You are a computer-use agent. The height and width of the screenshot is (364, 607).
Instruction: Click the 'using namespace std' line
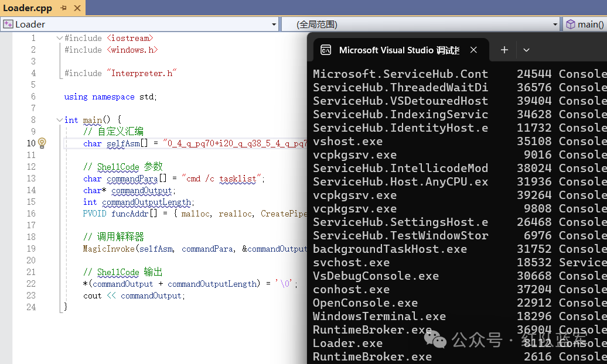pos(110,97)
